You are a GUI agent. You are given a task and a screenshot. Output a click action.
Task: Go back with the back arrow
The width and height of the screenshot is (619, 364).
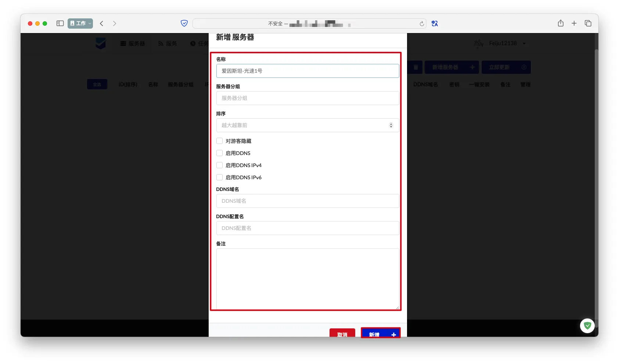coord(102,24)
